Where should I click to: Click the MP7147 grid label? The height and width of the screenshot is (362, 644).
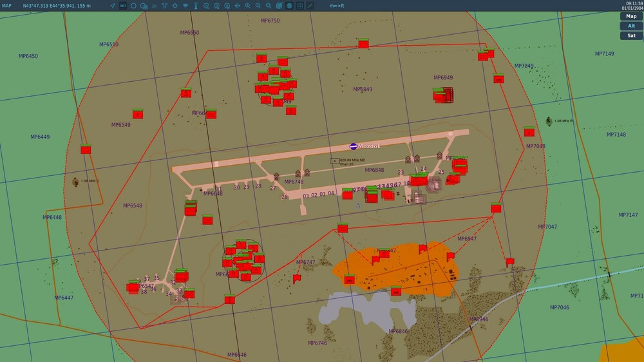(629, 215)
